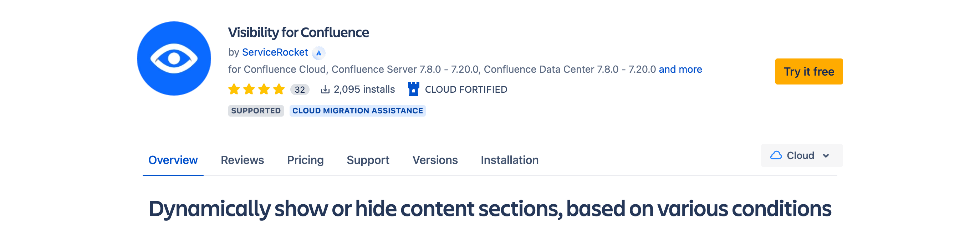
Task: Open the ServiceRocket vendor link
Action: point(275,52)
